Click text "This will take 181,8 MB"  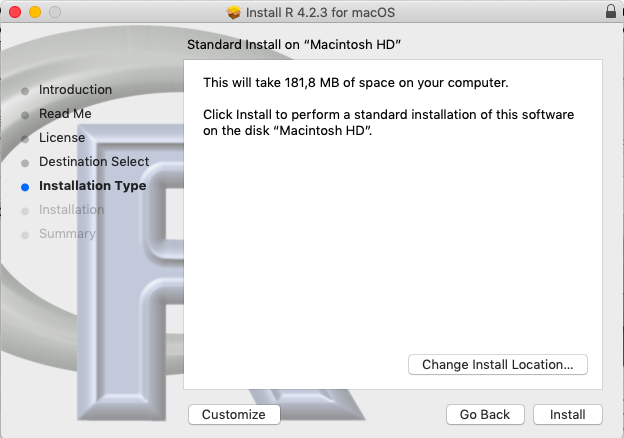(271, 83)
